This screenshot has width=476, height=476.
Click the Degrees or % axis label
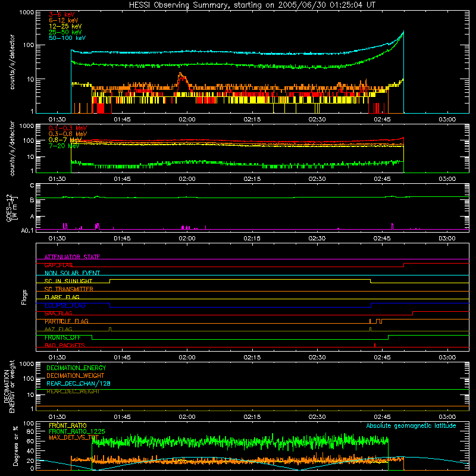15,446
